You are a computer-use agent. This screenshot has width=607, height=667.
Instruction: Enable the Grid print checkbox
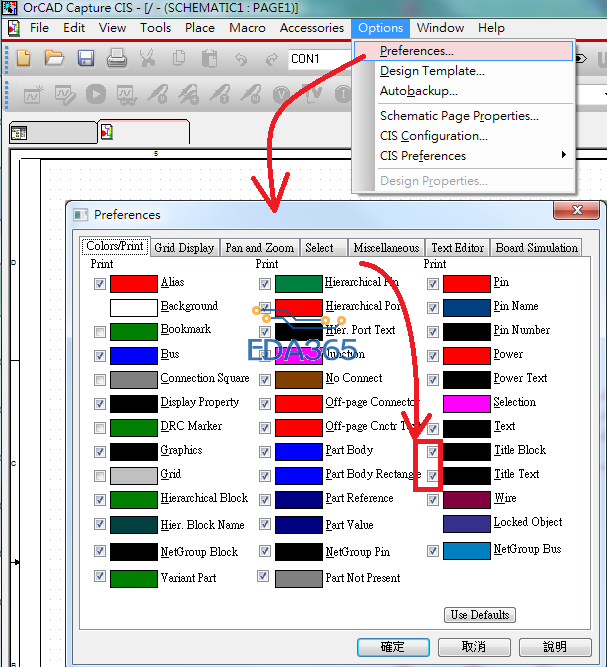[x=100, y=476]
